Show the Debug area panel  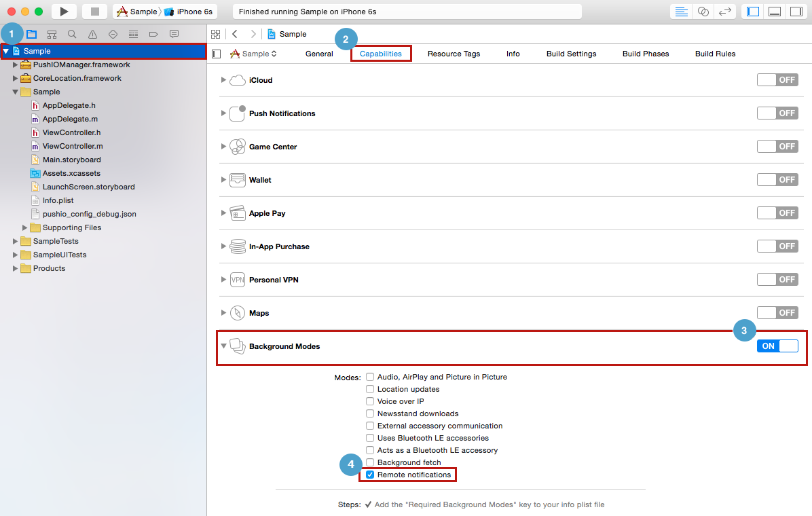(775, 12)
